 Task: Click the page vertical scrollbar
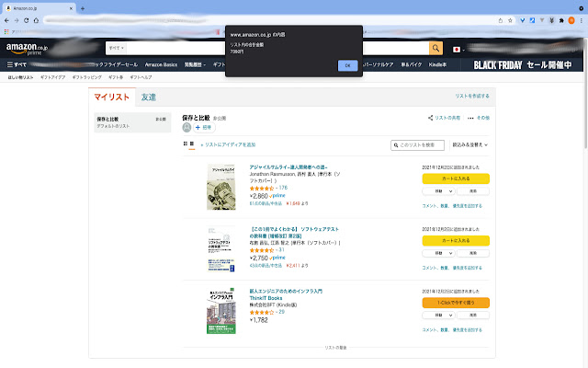(585, 94)
